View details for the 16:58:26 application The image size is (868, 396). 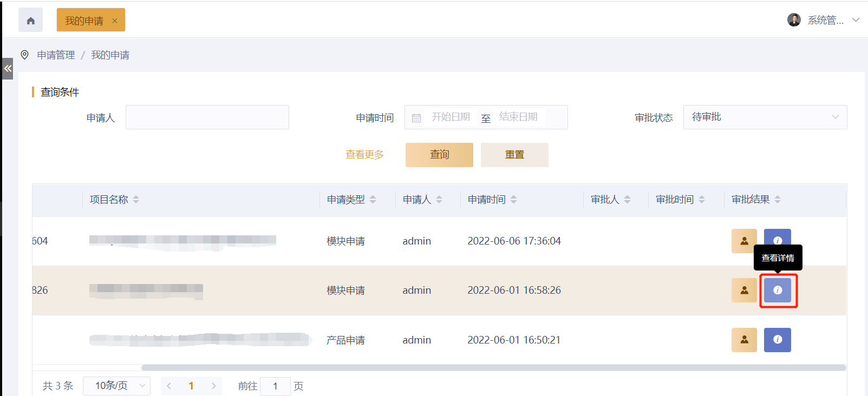coord(778,291)
